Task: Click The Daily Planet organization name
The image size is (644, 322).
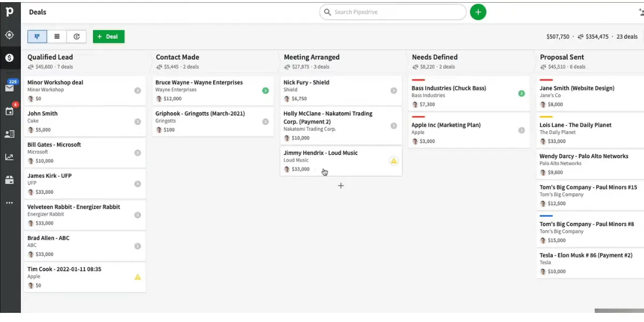Action: pos(558,133)
